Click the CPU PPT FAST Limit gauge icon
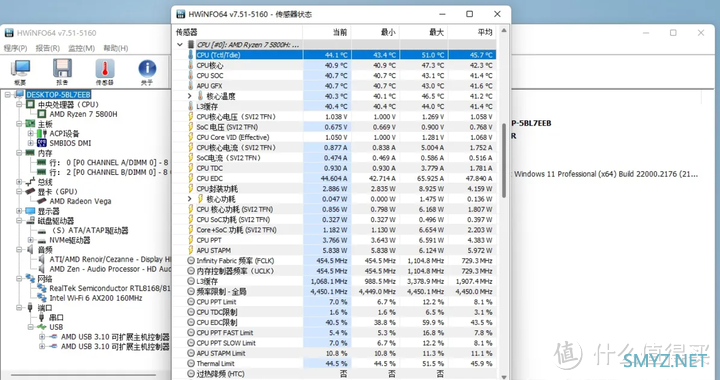This screenshot has width=720, height=380. click(191, 333)
